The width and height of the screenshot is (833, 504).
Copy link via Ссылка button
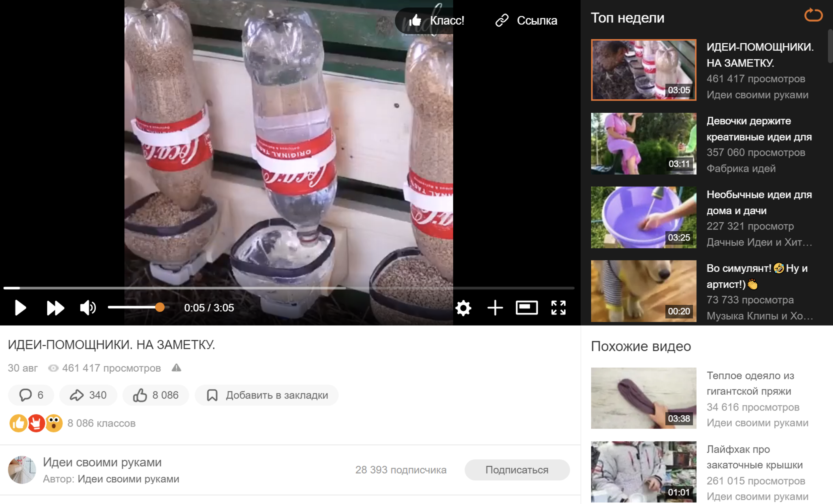click(526, 21)
